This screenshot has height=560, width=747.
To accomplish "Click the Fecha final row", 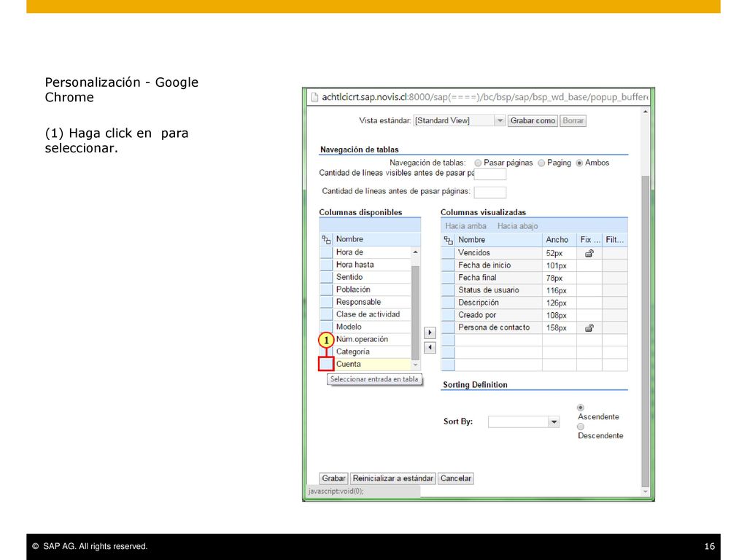I will pyautogui.click(x=535, y=278).
